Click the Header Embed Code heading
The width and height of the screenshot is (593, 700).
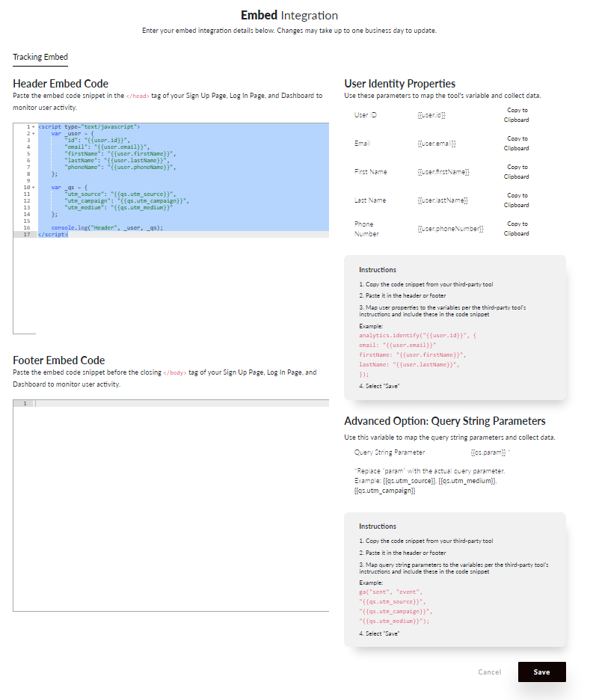(x=61, y=84)
